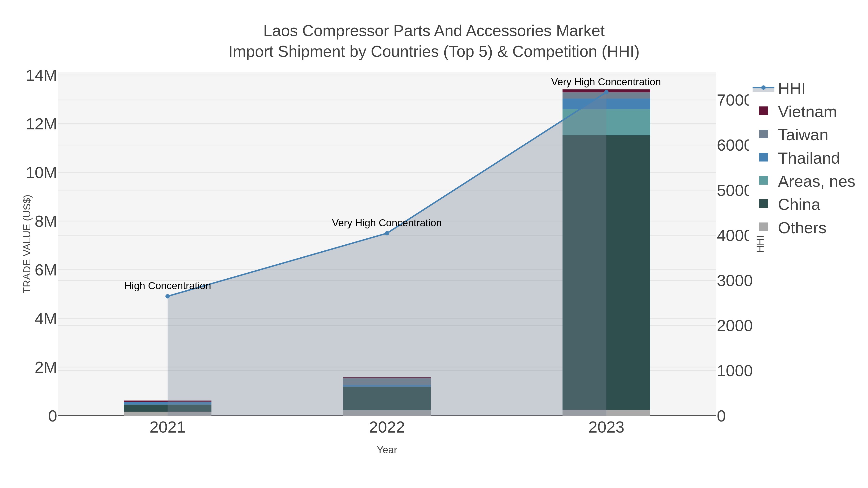The image size is (868, 488).
Task: Toggle Taiwan series in the legend
Action: coord(793,135)
